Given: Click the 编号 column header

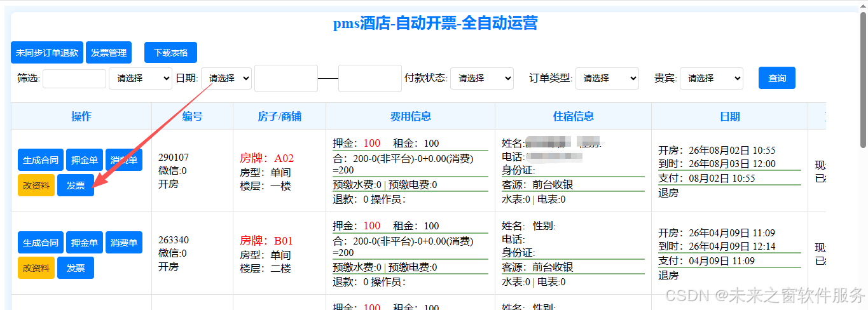Looking at the screenshot, I should (x=192, y=116).
